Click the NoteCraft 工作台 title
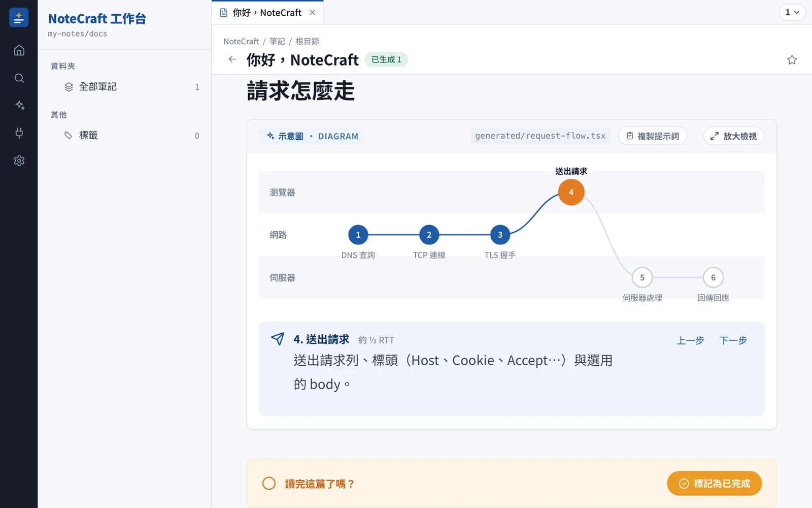 tap(97, 19)
